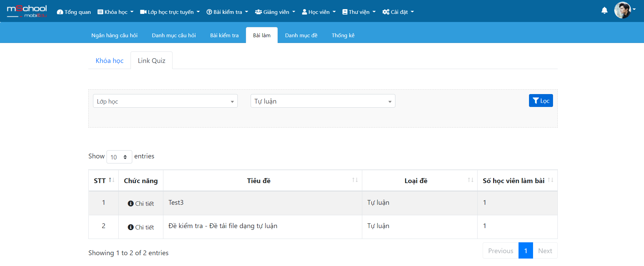Click Showing 1 to 2 of 2 entries
Screen dimensions: 644x266
pyautogui.click(x=129, y=253)
